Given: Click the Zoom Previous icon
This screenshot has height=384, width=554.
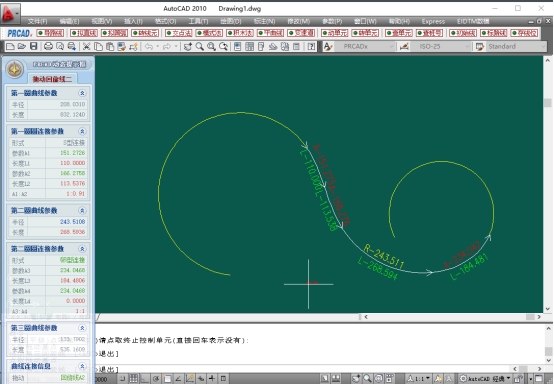Looking at the screenshot, I should pos(223,46).
